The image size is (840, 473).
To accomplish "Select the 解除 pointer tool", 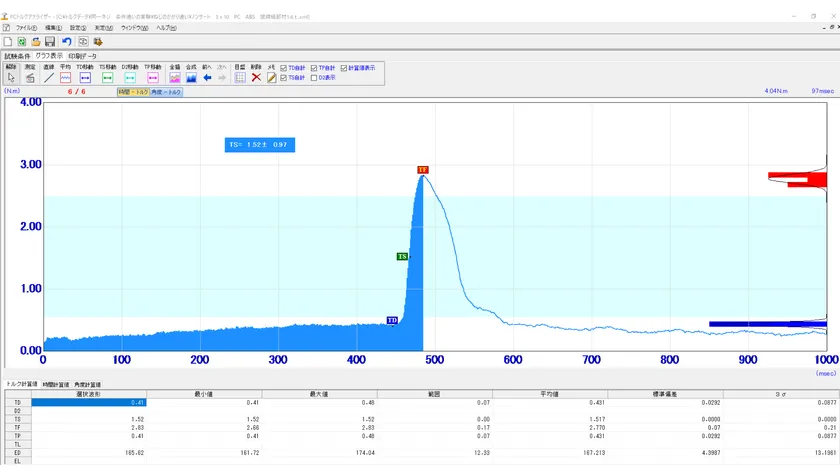I will 12,77.
